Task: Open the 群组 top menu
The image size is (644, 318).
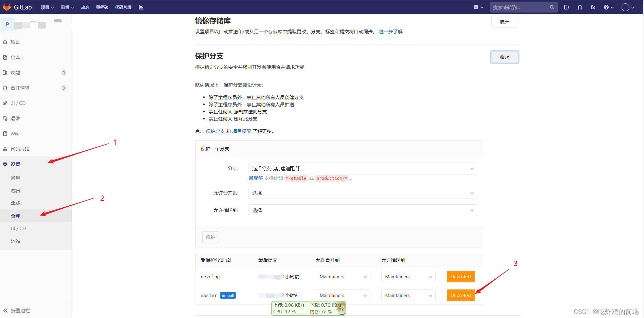Action: 67,7
